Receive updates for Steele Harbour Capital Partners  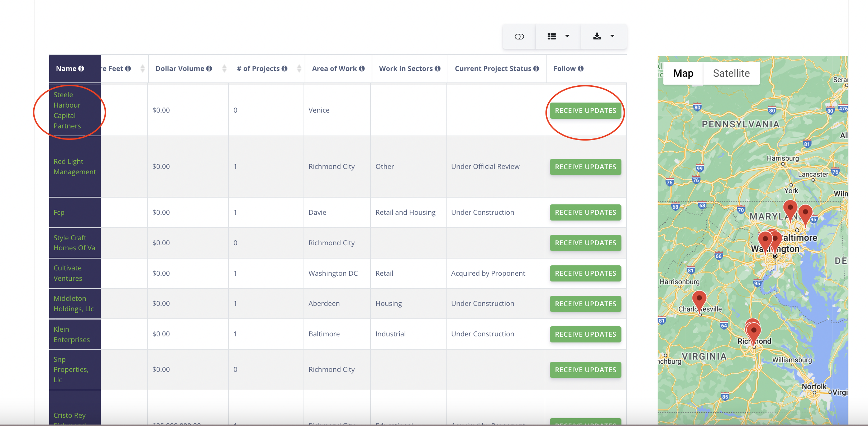click(586, 110)
